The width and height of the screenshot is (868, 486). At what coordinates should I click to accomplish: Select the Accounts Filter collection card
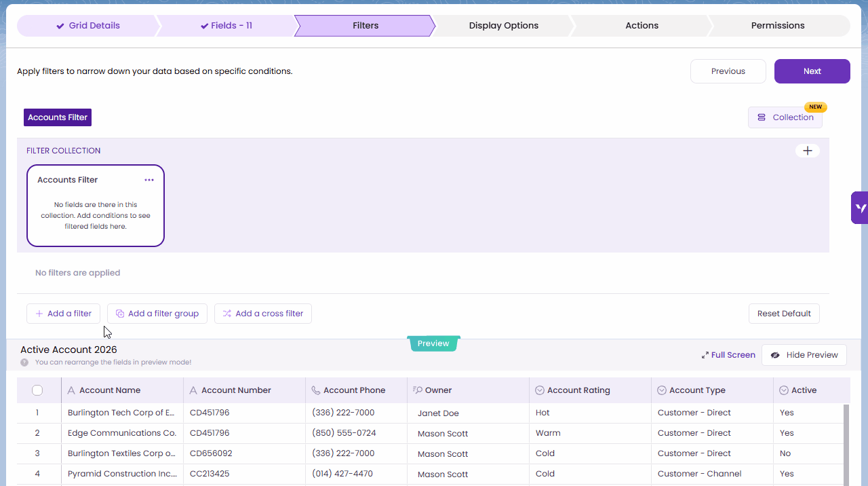[96, 210]
